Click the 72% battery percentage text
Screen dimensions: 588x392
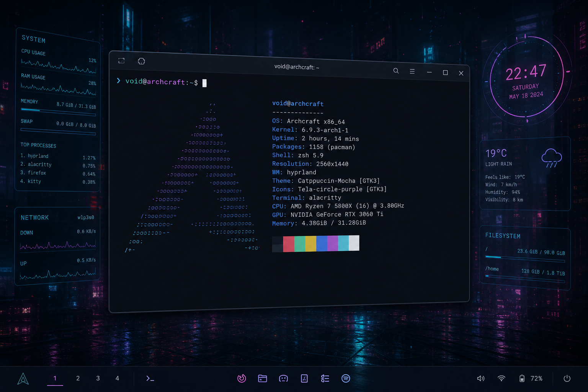click(536, 378)
